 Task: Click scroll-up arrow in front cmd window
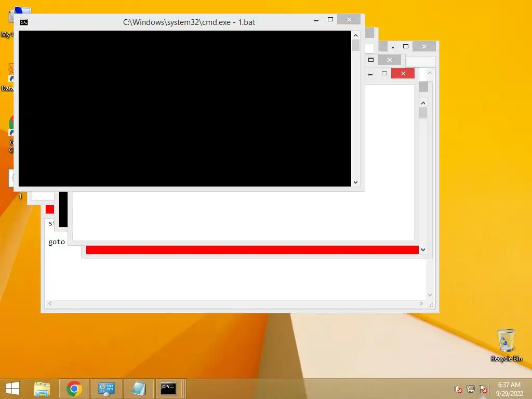pos(355,35)
